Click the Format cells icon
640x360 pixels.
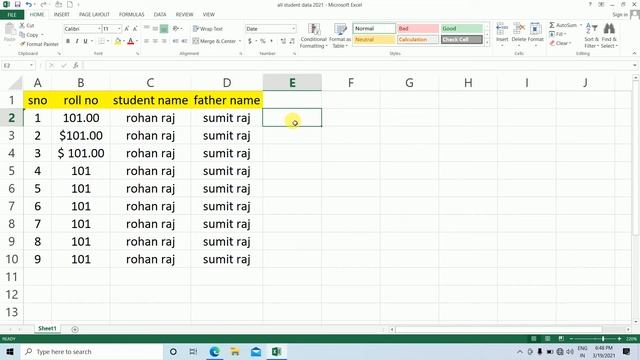pos(536,29)
